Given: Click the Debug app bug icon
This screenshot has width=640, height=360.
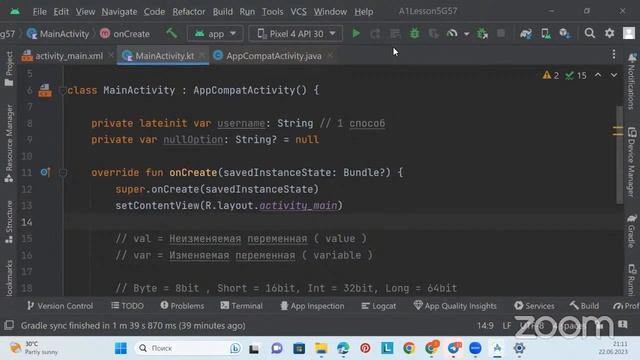Looking at the screenshot, I should [414, 33].
